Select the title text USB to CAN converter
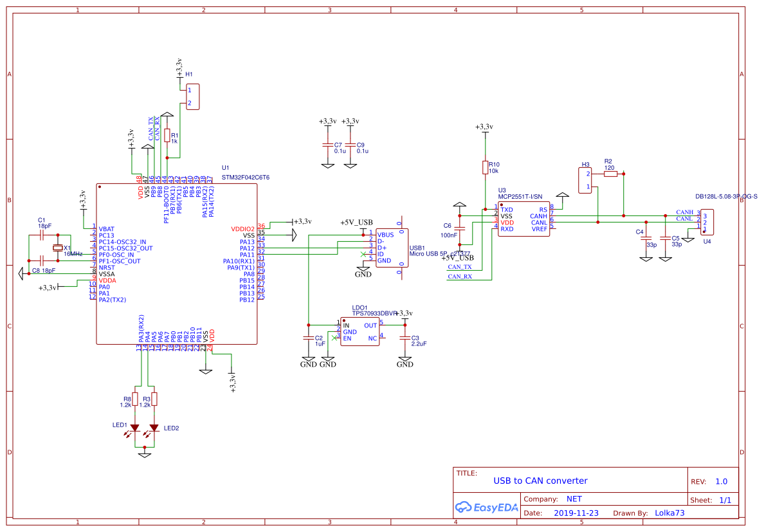 [x=539, y=481]
